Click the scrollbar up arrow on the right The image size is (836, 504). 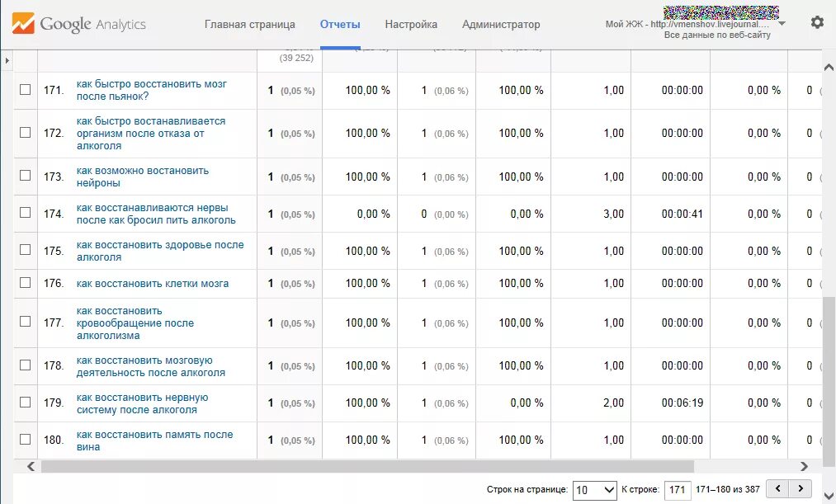(829, 67)
